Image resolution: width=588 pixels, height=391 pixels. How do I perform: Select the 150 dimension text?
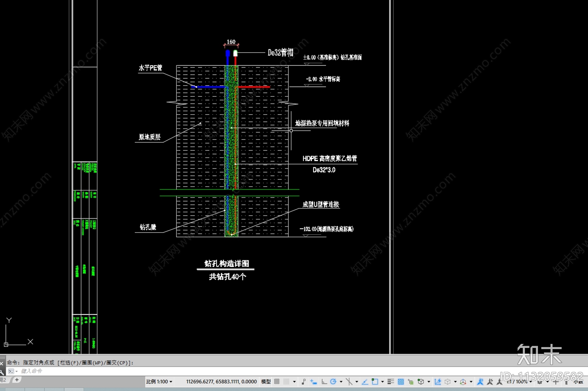point(231,42)
